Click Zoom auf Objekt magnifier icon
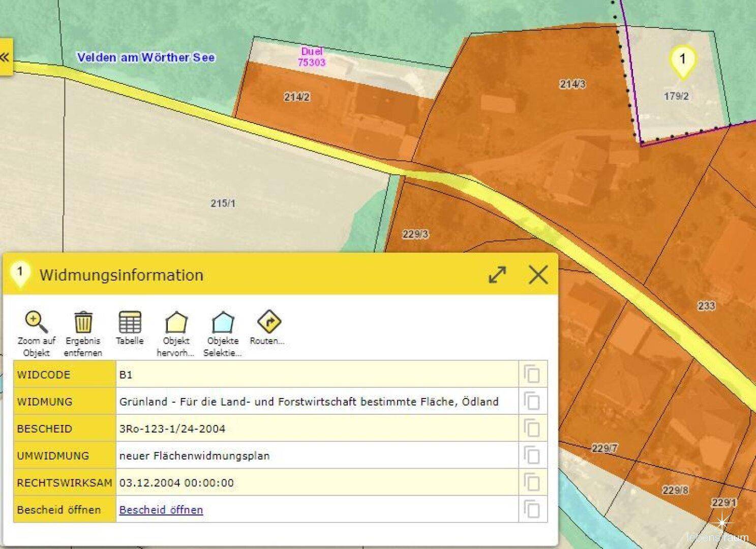Image resolution: width=756 pixels, height=549 pixels. [x=36, y=322]
